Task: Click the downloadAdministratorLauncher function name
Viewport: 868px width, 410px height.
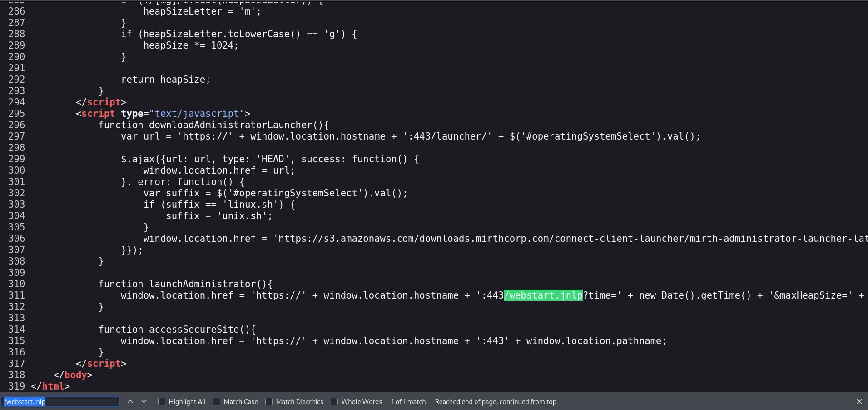Action: tap(230, 125)
